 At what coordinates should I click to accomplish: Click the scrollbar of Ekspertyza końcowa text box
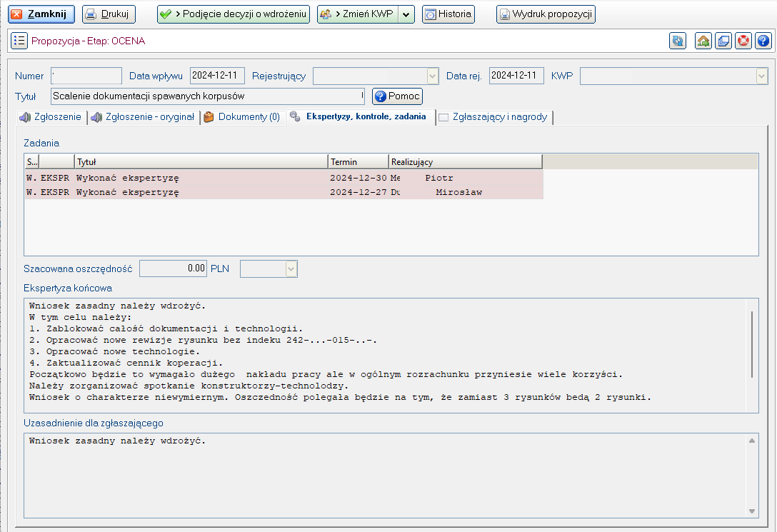752,344
